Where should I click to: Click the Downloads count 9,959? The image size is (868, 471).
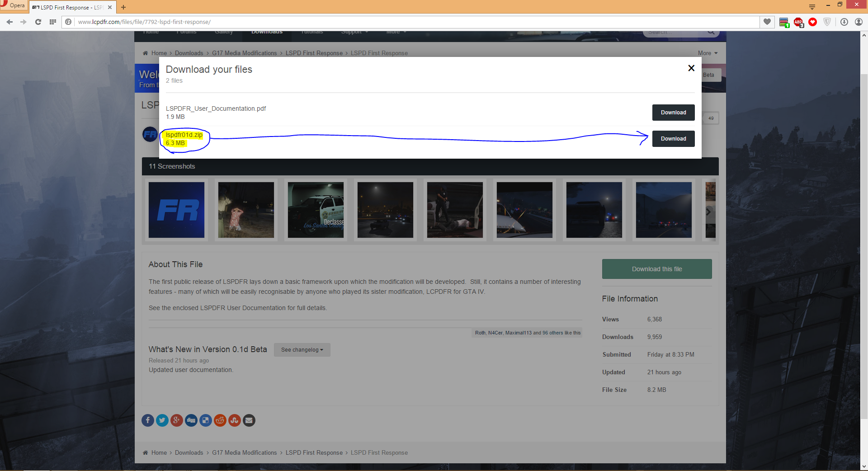(x=654, y=337)
